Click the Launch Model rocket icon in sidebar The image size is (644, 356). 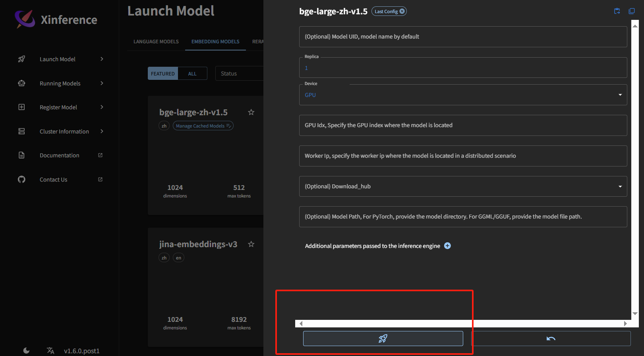(x=21, y=59)
